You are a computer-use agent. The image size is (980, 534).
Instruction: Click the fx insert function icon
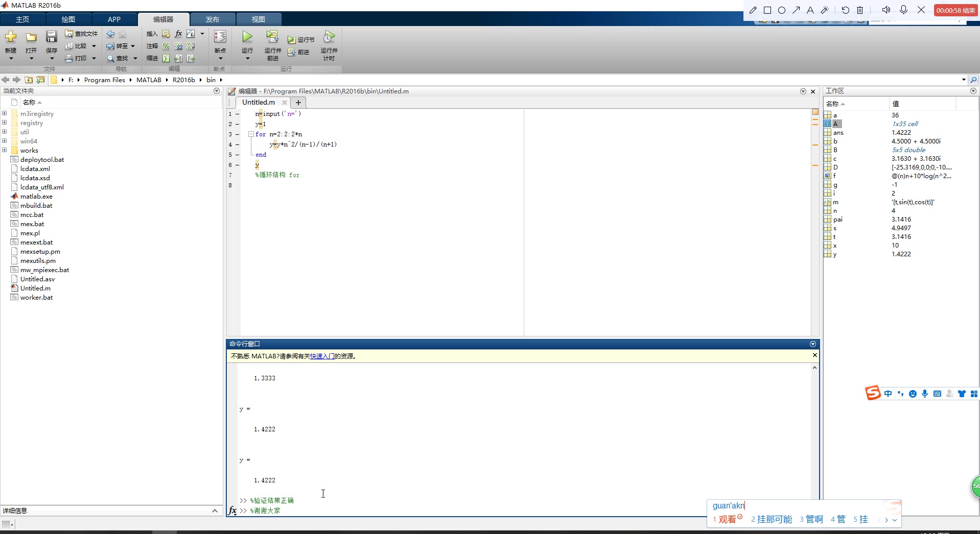(178, 34)
